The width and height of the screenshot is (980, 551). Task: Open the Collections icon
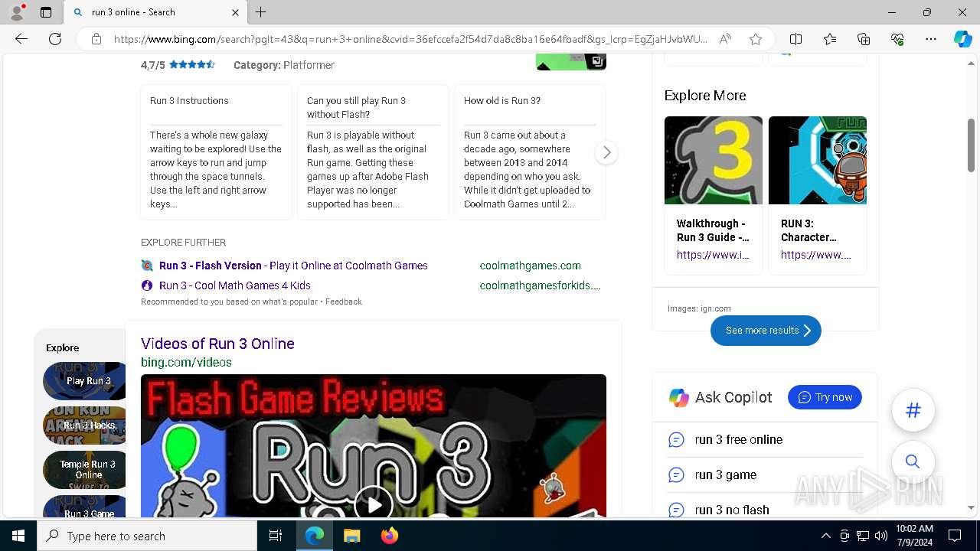tap(864, 39)
